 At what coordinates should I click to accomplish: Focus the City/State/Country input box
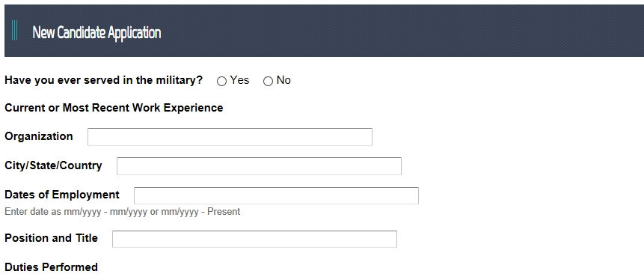coord(259,166)
